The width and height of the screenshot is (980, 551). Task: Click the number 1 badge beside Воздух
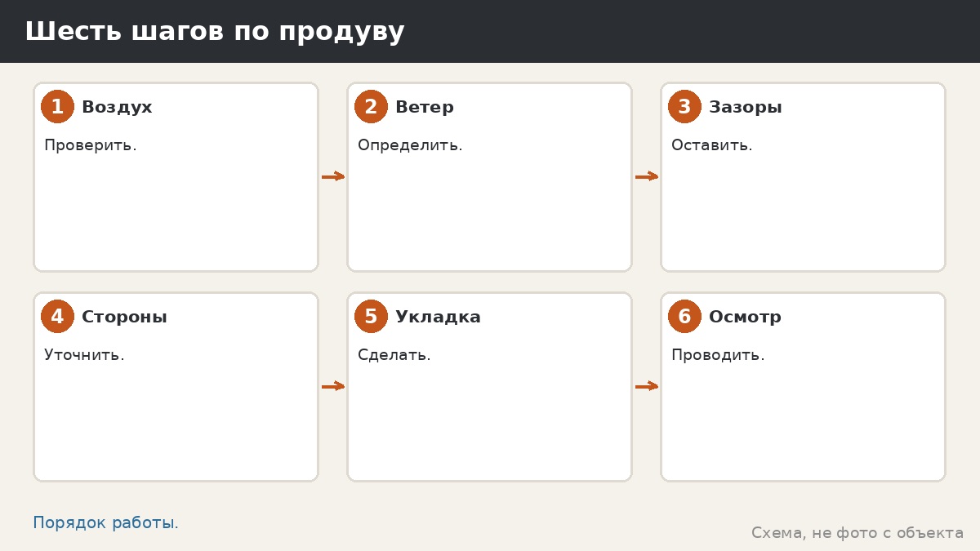(57, 107)
